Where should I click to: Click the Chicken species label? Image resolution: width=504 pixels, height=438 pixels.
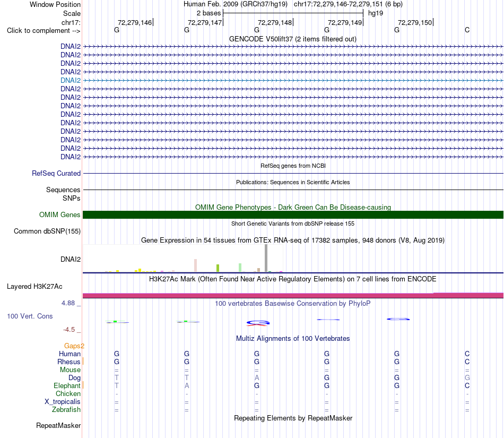[68, 394]
